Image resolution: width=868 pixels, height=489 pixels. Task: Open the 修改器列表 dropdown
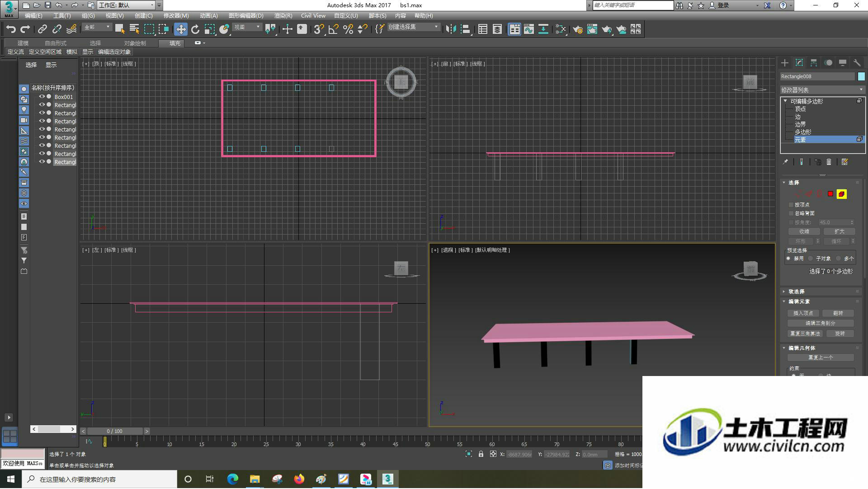pos(822,90)
